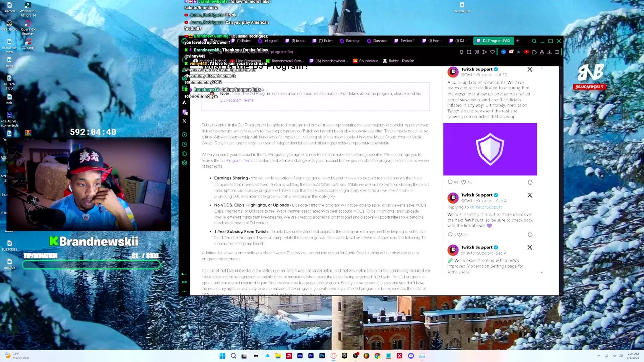Open the brandnewbeat bookmark
Viewport: 644px width, 362px height.
328,61
